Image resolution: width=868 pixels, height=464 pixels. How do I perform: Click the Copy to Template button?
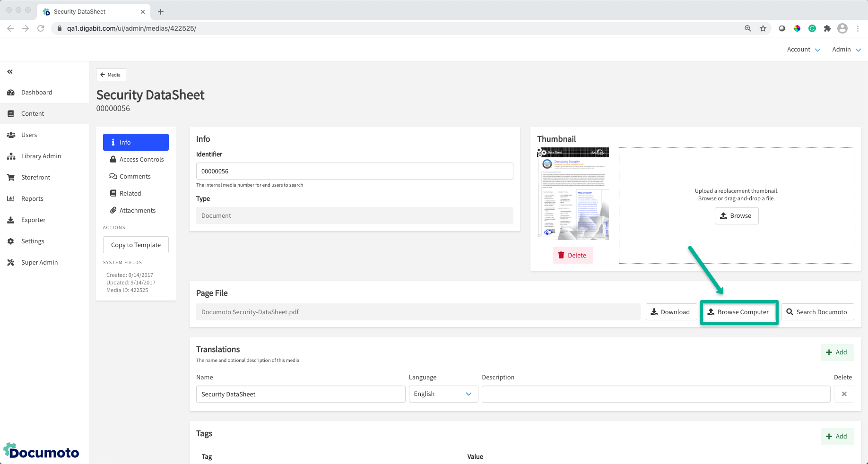coord(136,245)
